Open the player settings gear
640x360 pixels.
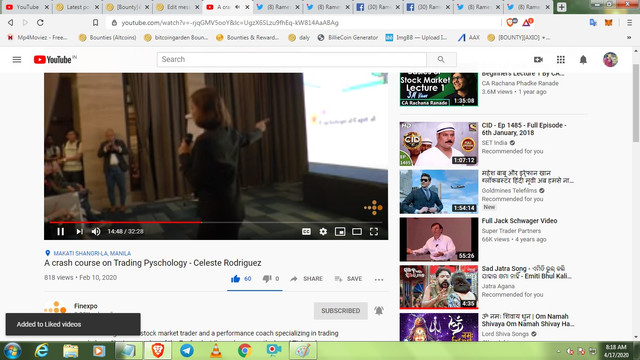point(323,231)
